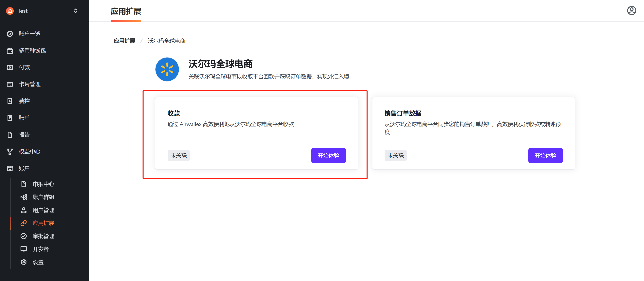644x281 pixels.
Task: Click the 应用扩展 breadcrumb link
Action: click(124, 41)
